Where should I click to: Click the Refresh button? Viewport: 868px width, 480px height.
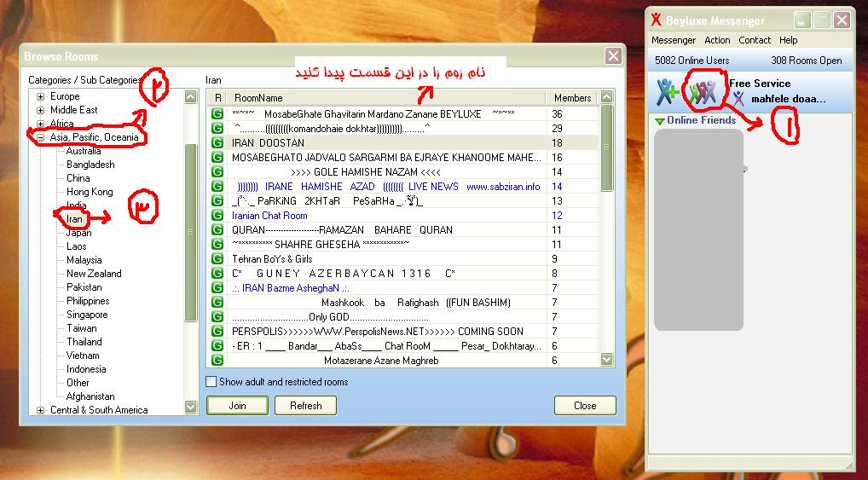[305, 405]
